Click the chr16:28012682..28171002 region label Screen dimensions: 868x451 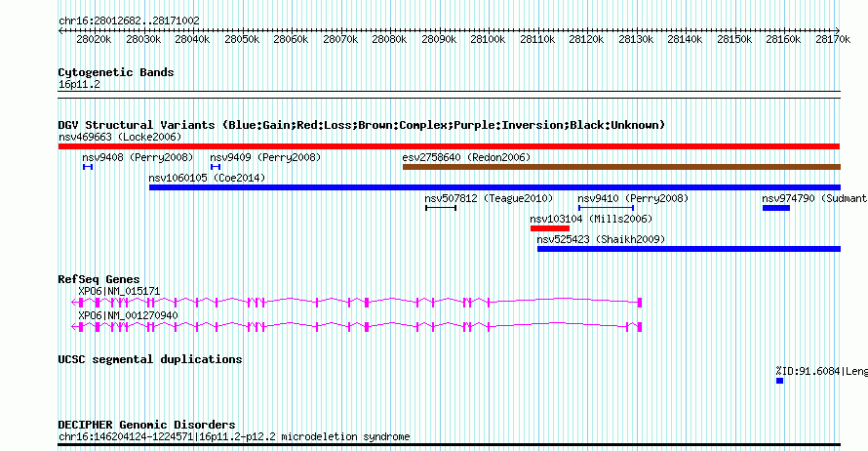click(x=129, y=20)
